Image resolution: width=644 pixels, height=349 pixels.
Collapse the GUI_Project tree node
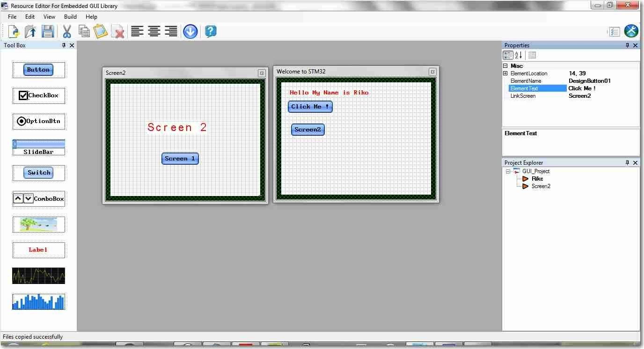pos(508,171)
